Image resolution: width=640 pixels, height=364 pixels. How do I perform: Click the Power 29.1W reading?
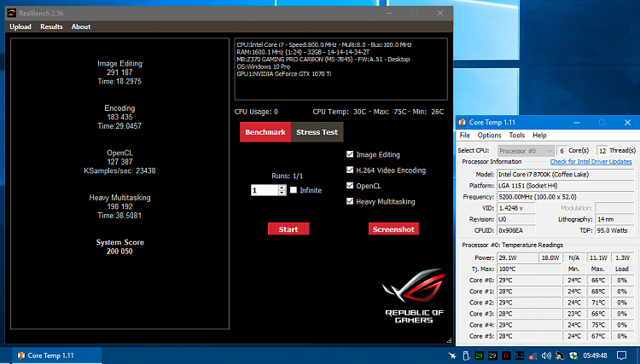click(x=517, y=257)
